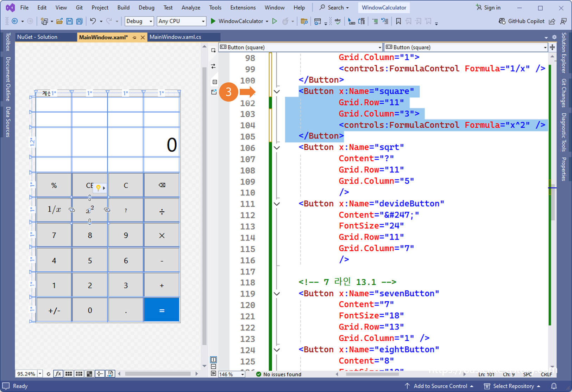Pin the MainWindow.xaml tab
572x392 pixels.
134,37
